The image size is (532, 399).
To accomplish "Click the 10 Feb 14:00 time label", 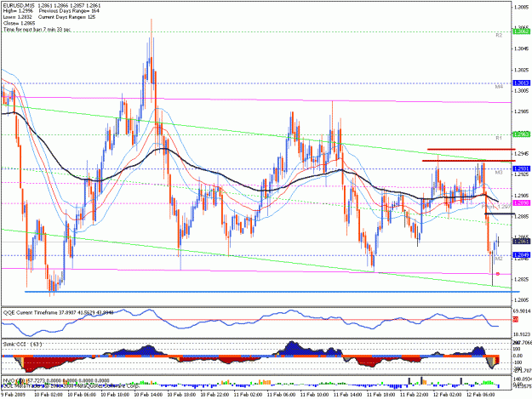I will click(148, 395).
